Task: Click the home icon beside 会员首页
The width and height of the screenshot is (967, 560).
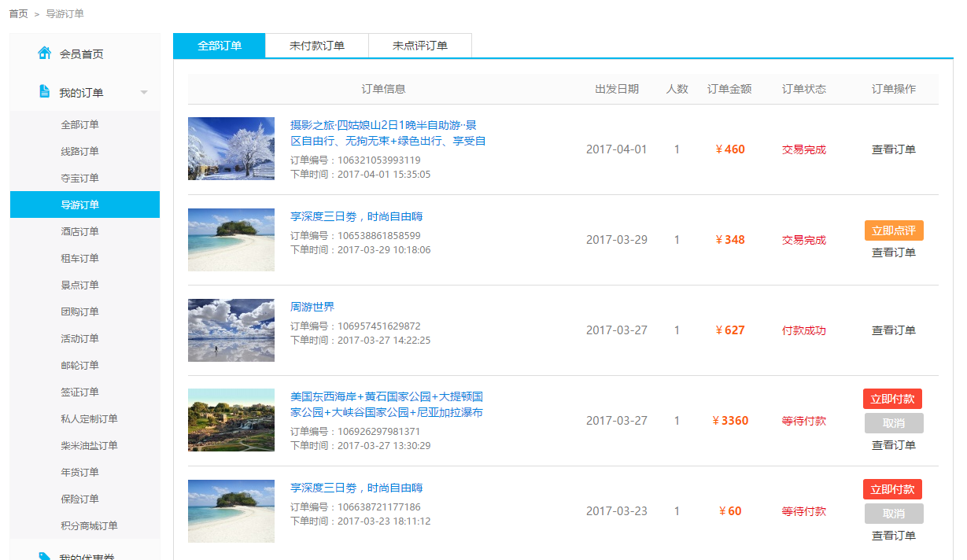Action: pos(45,53)
